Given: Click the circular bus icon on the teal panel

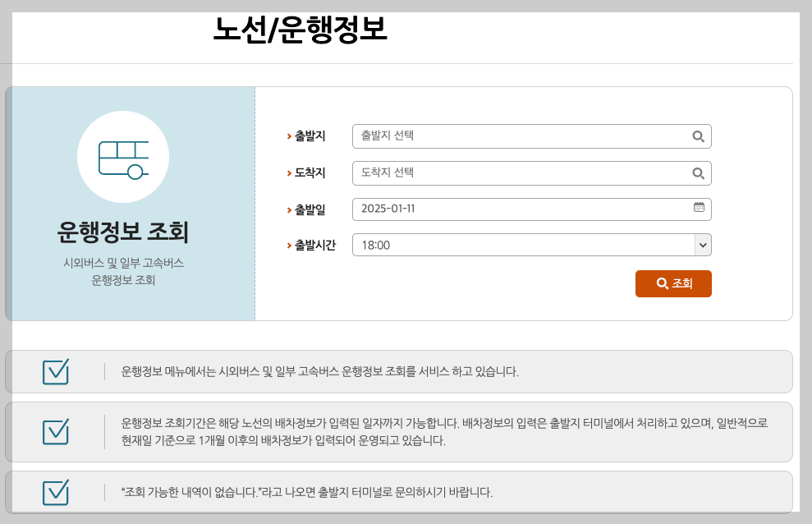Looking at the screenshot, I should click(x=123, y=156).
